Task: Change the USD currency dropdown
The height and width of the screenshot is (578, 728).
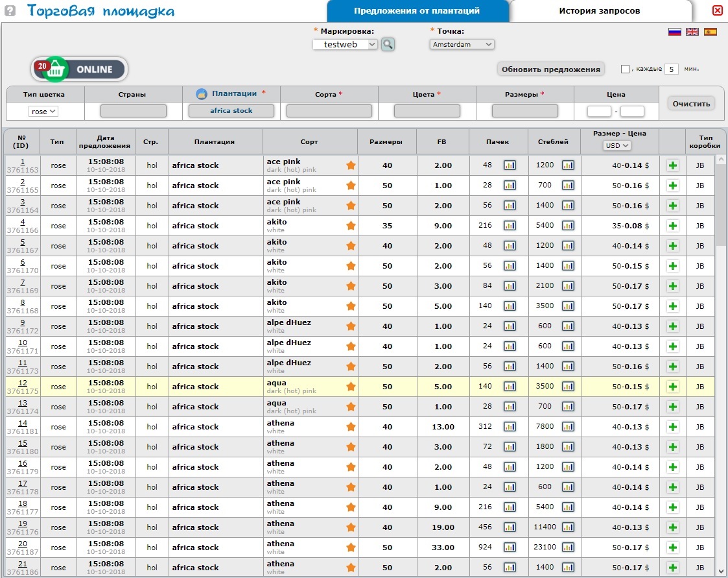Action: [616, 145]
